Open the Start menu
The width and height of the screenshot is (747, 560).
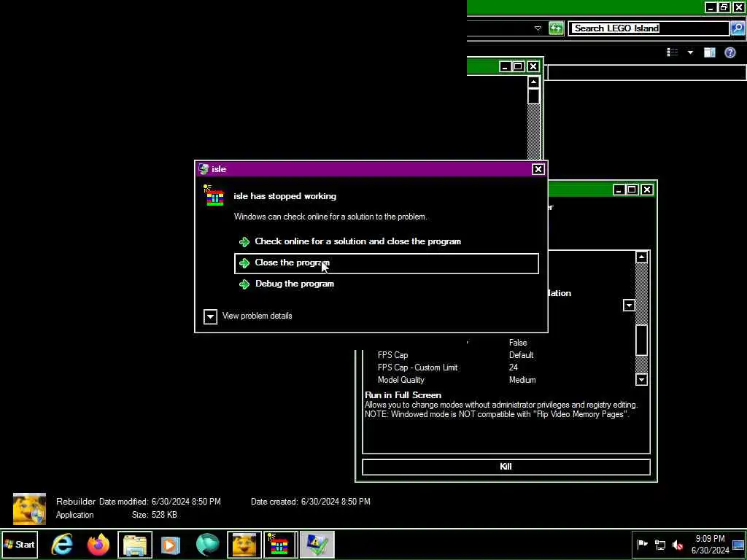click(19, 544)
